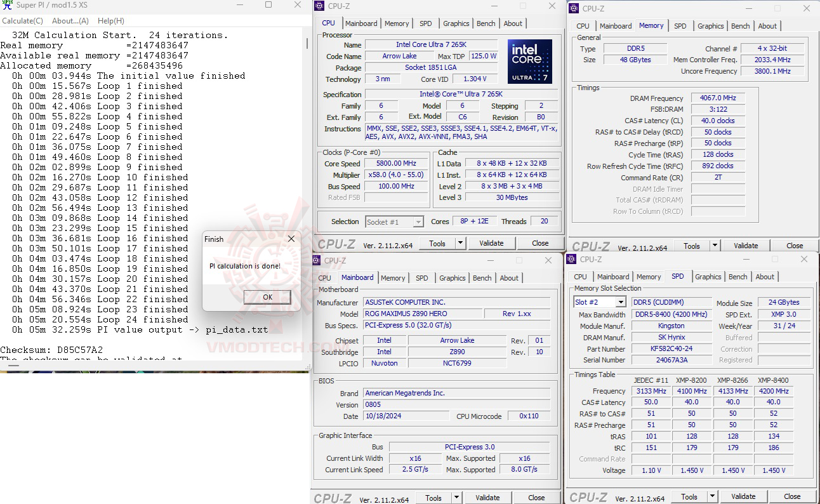Expand Tools dropdown arrow in the CPU info window

(461, 243)
